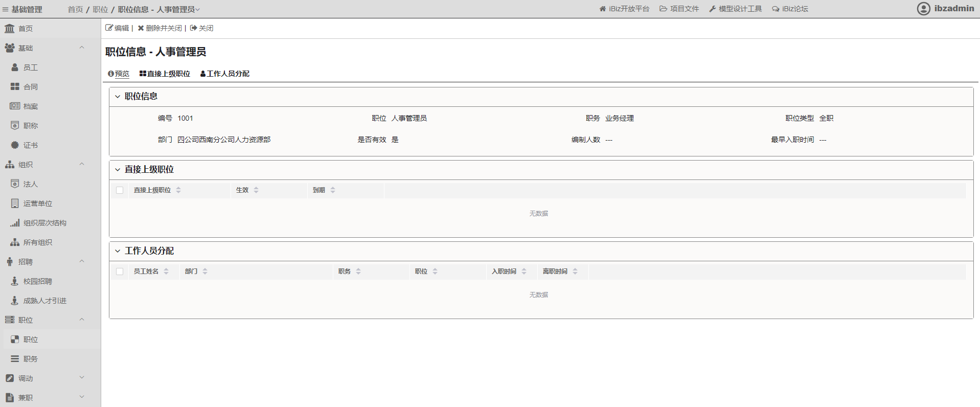Click the home icon of iBiz开放平台
This screenshot has width=980, height=407.
(x=602, y=9)
